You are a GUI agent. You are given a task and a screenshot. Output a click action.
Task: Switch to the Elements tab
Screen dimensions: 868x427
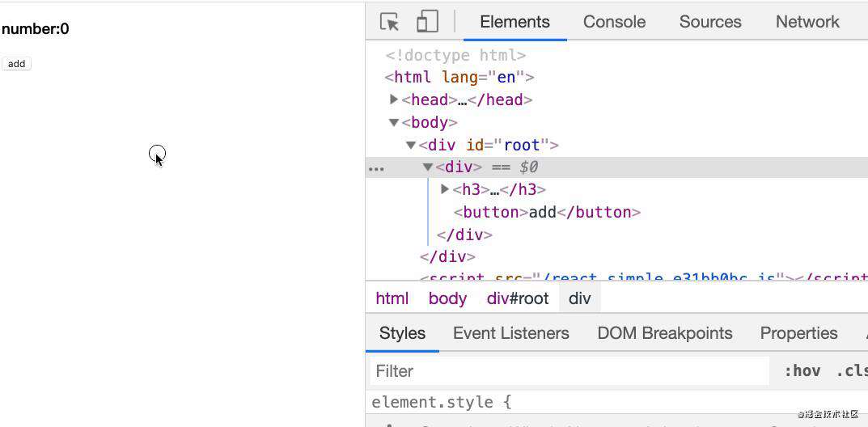tap(514, 22)
